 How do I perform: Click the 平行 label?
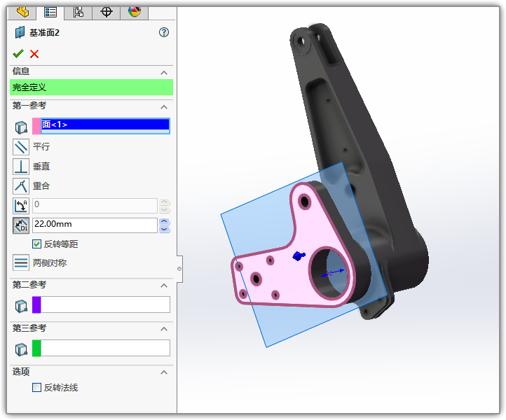41,147
